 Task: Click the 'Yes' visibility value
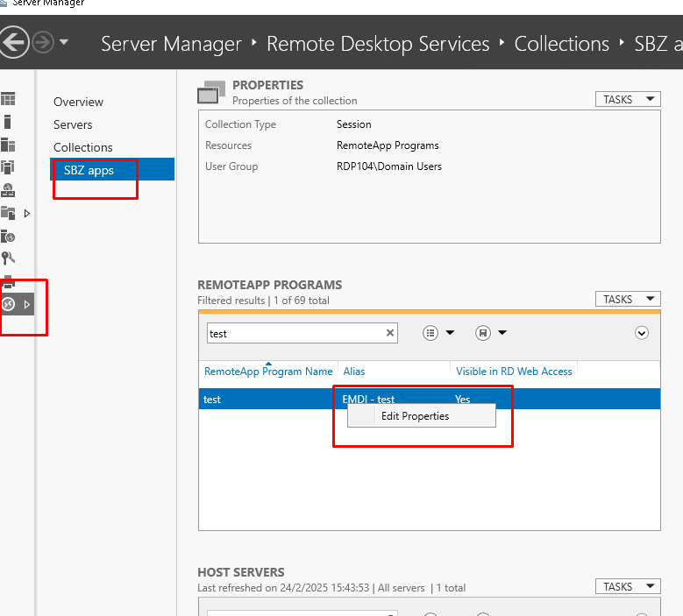[462, 399]
